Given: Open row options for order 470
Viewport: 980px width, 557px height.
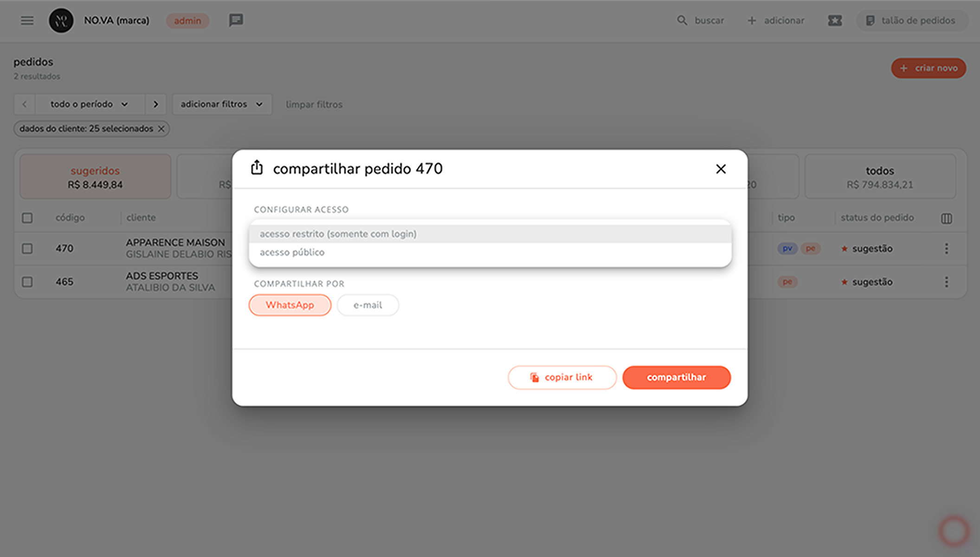Looking at the screenshot, I should (x=946, y=249).
